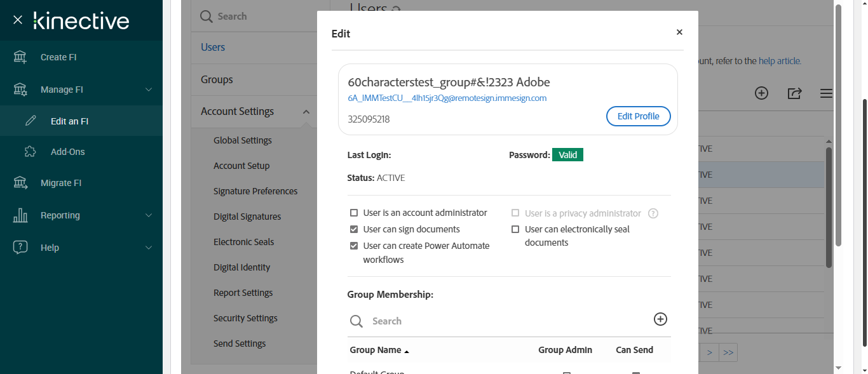Open Global Settings in account menu
The width and height of the screenshot is (868, 374).
pyautogui.click(x=242, y=140)
